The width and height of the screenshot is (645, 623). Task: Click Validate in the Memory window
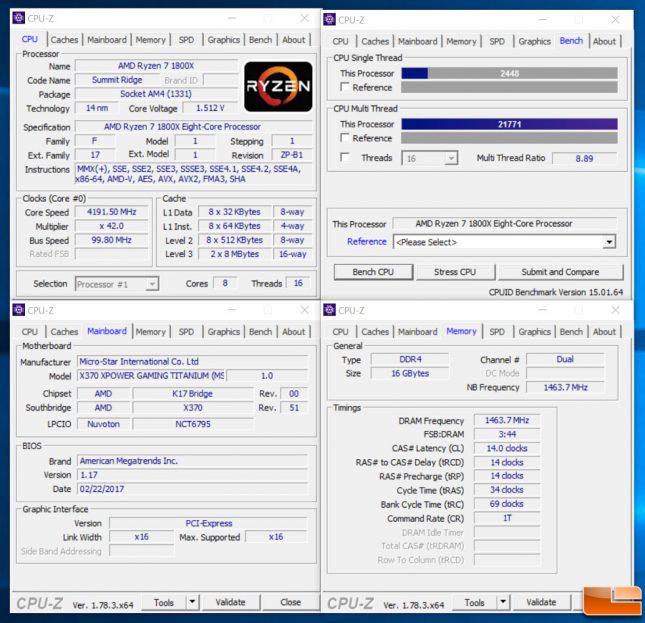pos(541,602)
